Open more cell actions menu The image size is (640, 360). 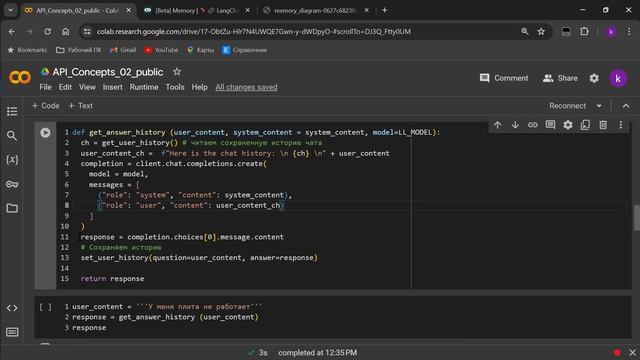point(620,125)
